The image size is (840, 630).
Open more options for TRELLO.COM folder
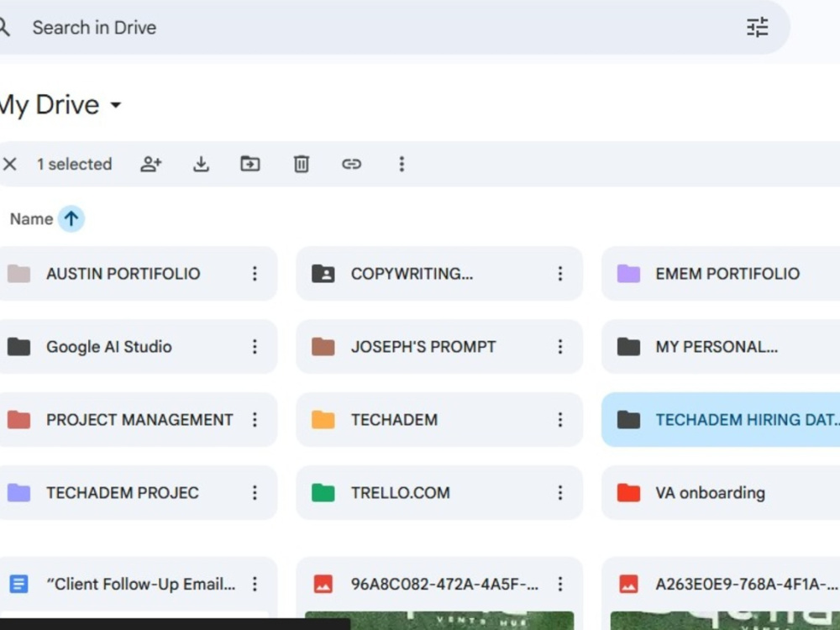pyautogui.click(x=559, y=492)
